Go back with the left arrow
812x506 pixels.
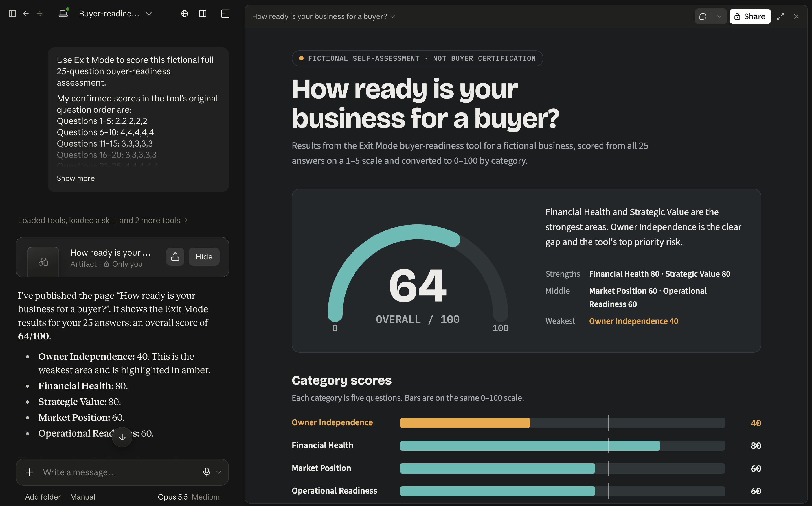click(x=26, y=14)
